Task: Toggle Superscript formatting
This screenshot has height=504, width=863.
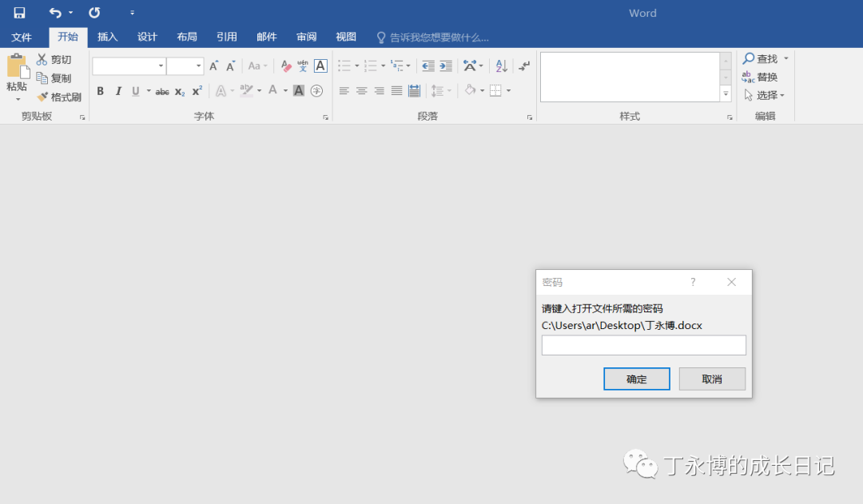Action: click(197, 91)
